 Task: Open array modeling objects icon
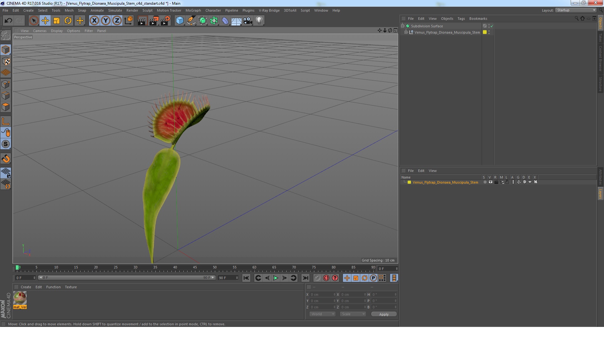214,21
